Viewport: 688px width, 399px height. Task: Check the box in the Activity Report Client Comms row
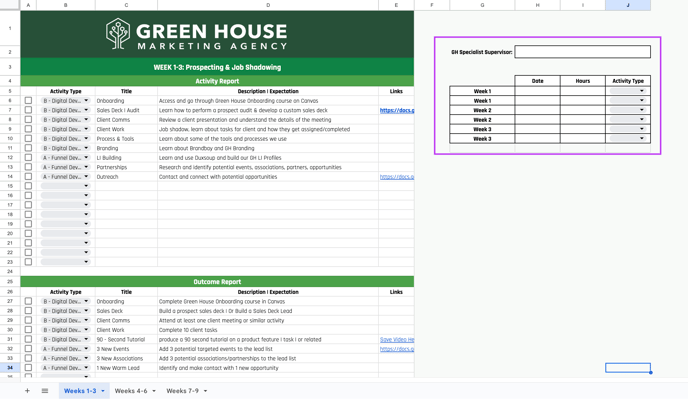pyautogui.click(x=29, y=119)
